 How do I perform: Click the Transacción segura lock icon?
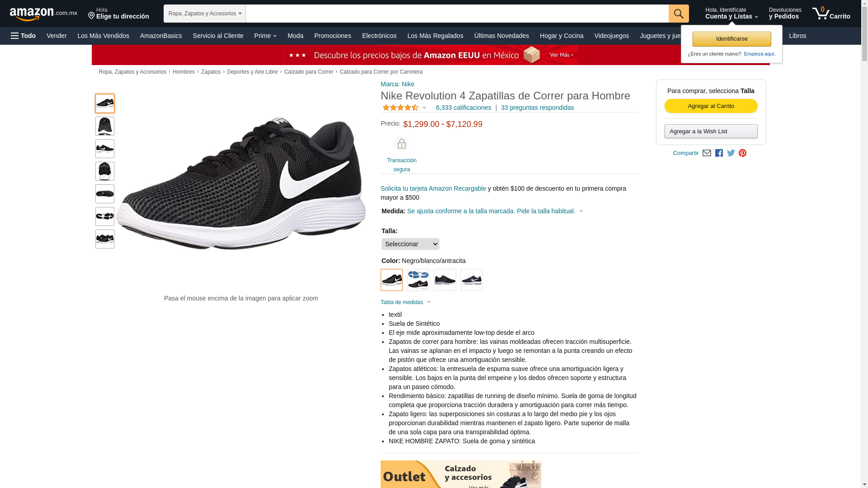tap(401, 144)
